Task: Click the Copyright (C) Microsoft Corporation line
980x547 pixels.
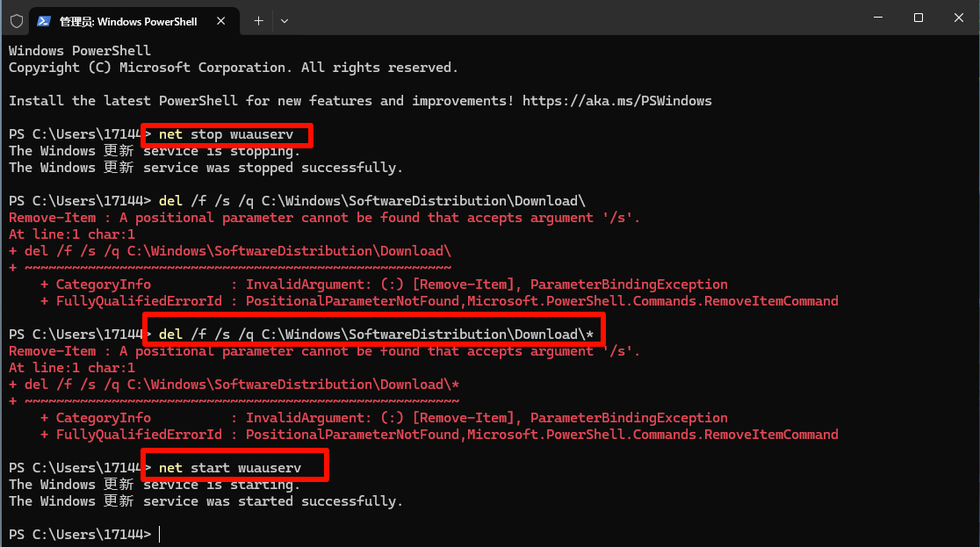Action: pyautogui.click(x=233, y=68)
